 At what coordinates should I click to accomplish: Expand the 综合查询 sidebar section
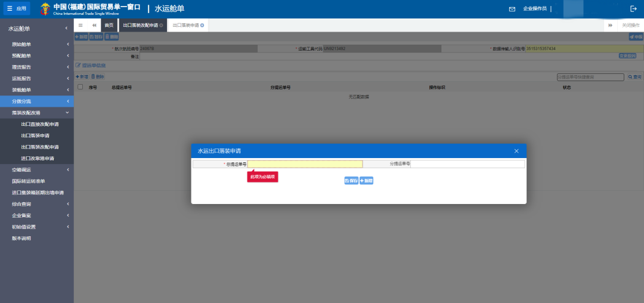click(x=36, y=204)
